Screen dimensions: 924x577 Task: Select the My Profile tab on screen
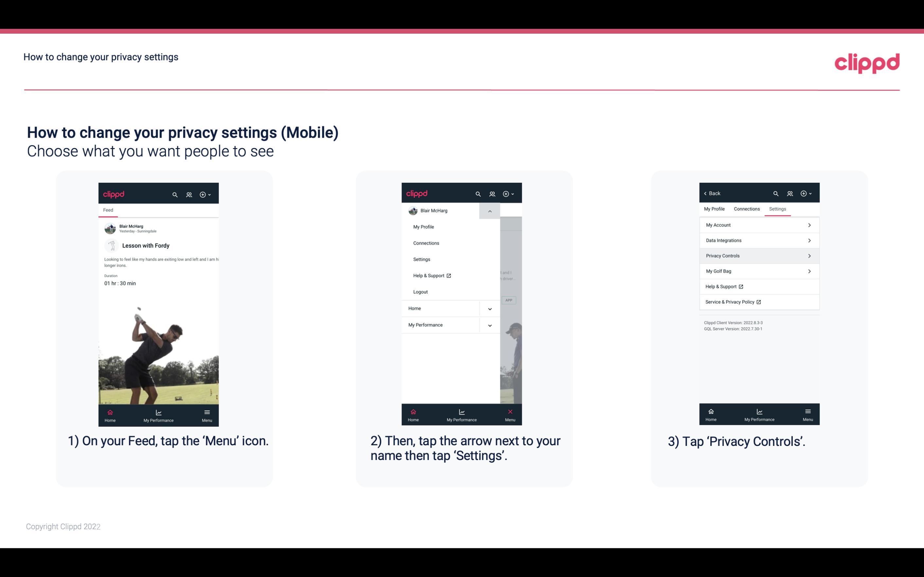(715, 209)
